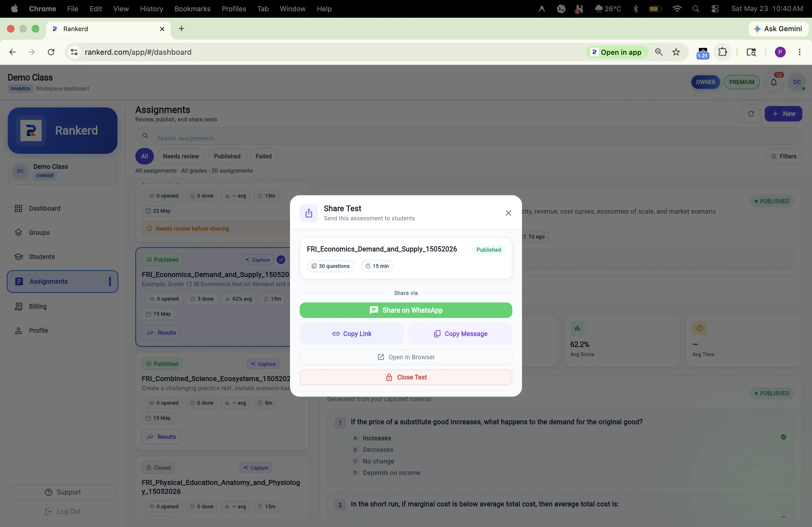Screen dimensions: 812x527
Task: Click the Rankerd logo banner
Action: 63,131
